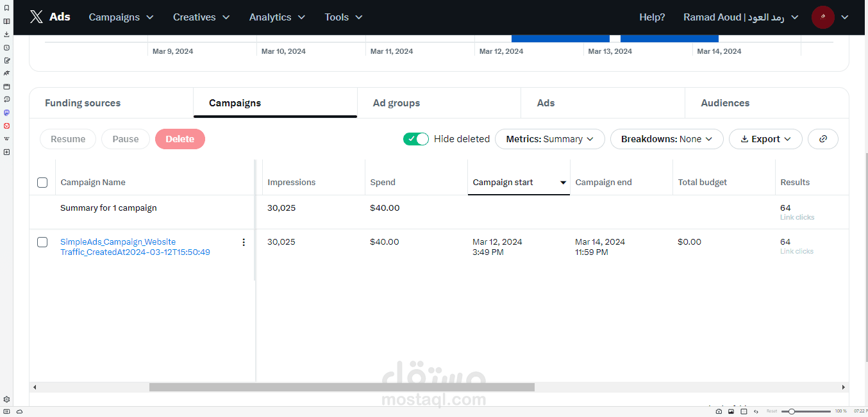The image size is (868, 417).
Task: Open the Reading List panel
Action: click(6, 21)
